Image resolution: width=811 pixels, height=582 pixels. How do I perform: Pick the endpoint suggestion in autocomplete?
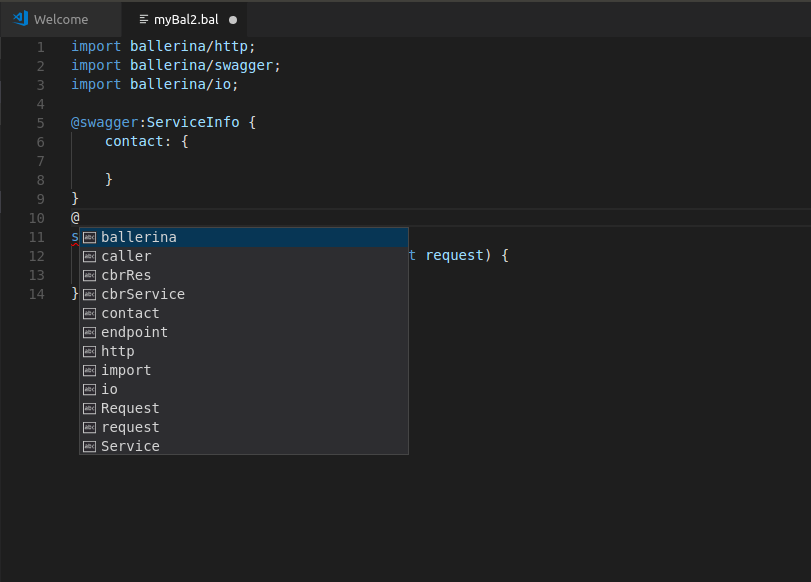click(x=244, y=333)
